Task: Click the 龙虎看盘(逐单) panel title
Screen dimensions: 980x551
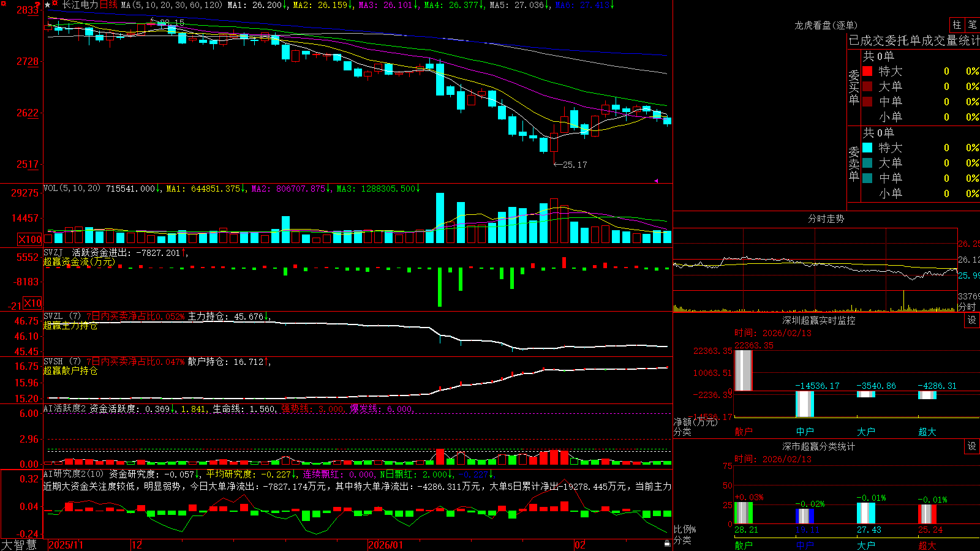Action: [826, 25]
